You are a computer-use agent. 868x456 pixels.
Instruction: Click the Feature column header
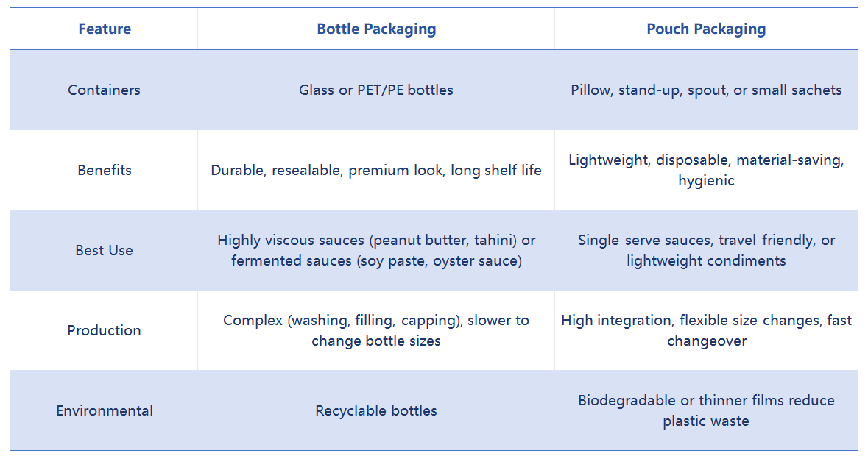click(105, 29)
